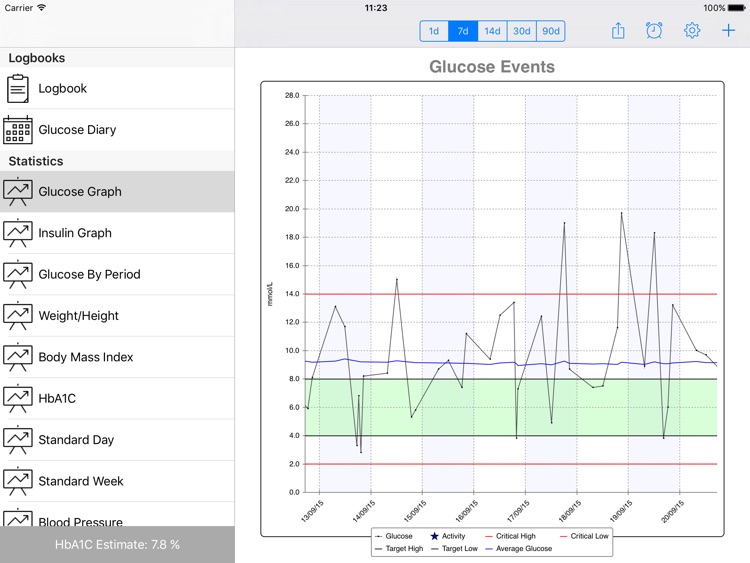The width and height of the screenshot is (750, 563).
Task: Tap the HbA1C Estimate bar
Action: [x=117, y=545]
